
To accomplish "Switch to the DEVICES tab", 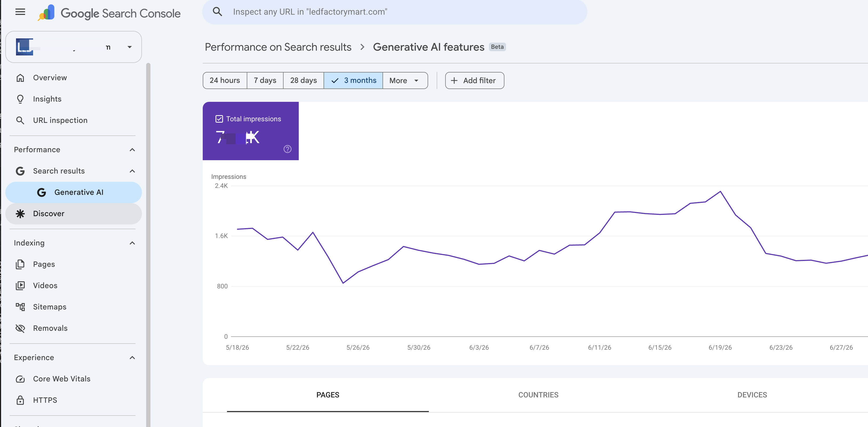I will tap(752, 395).
